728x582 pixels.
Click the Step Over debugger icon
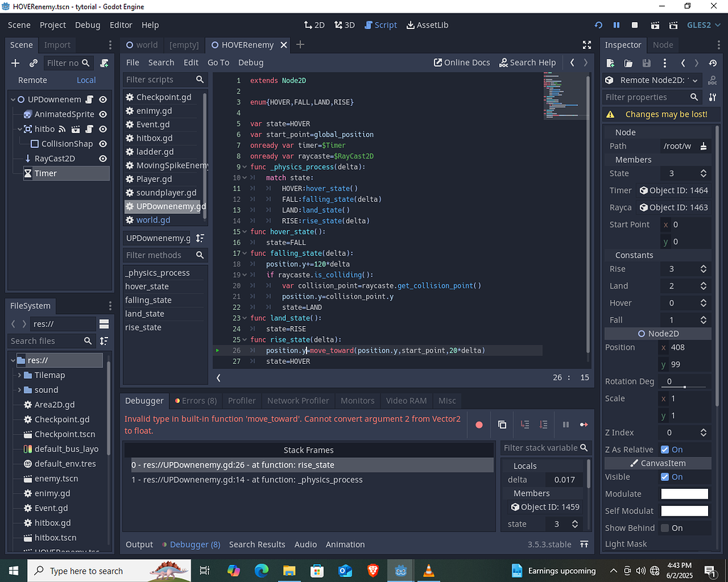(545, 424)
